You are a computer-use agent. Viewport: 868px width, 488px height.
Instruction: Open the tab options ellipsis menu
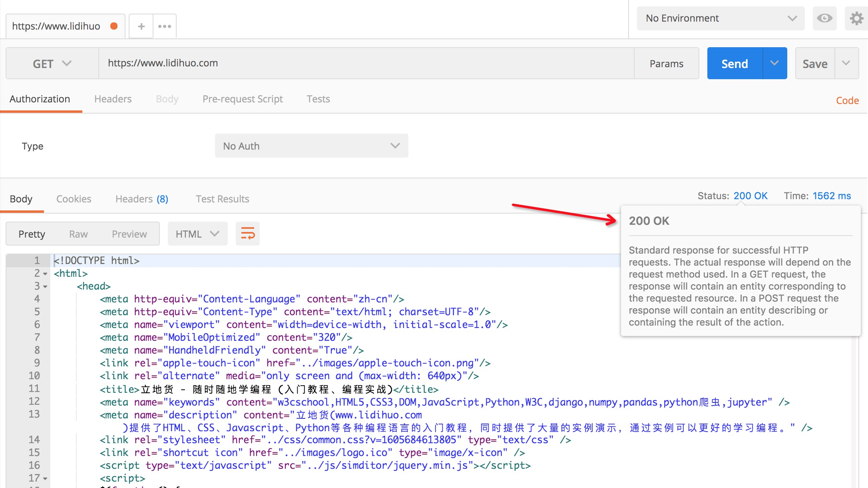[x=165, y=26]
